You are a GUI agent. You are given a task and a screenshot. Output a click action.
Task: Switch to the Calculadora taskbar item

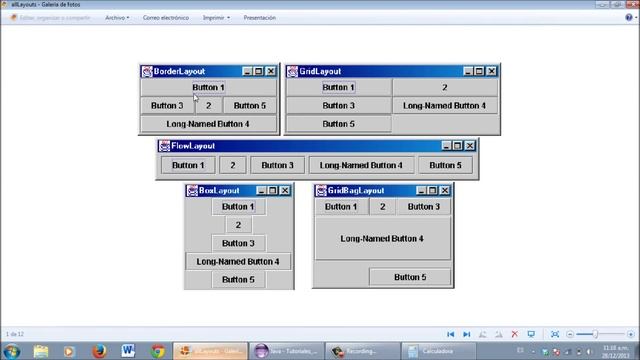pyautogui.click(x=439, y=351)
